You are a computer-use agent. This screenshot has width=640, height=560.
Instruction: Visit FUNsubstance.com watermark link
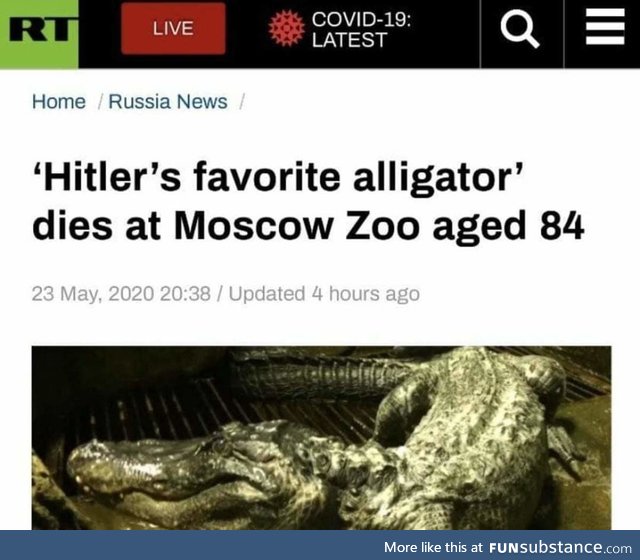click(x=560, y=547)
